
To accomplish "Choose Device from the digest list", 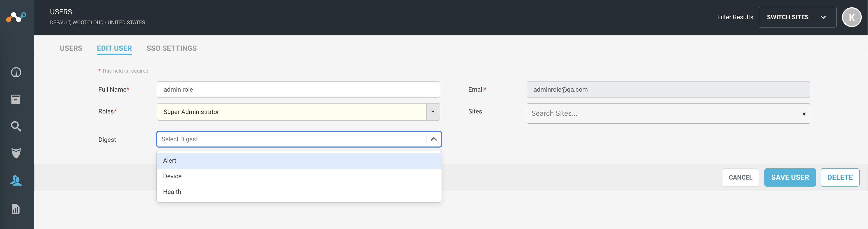I will [x=299, y=176].
